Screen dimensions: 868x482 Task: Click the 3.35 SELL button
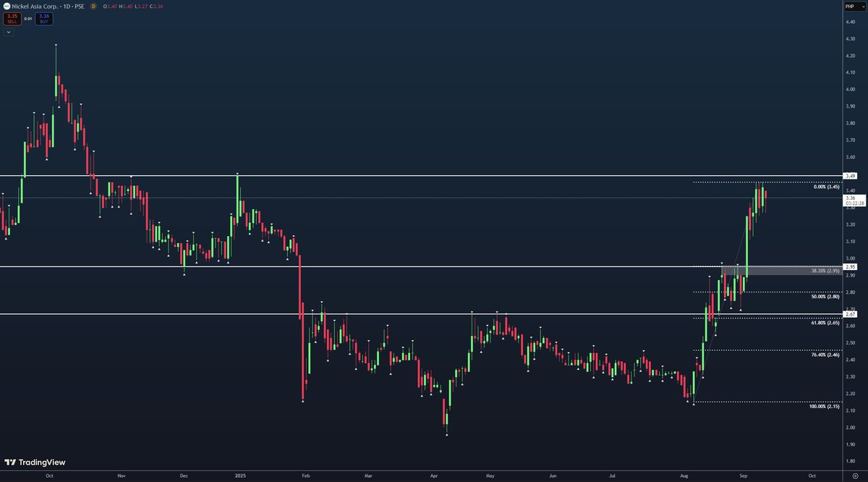(x=12, y=18)
